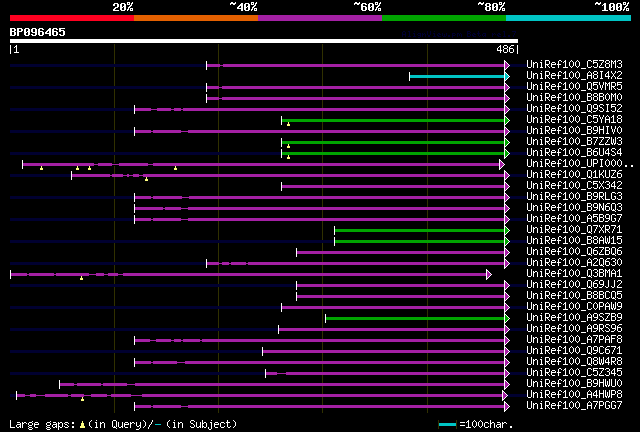Select the UniRef100_B9N6Q3 label

point(574,208)
